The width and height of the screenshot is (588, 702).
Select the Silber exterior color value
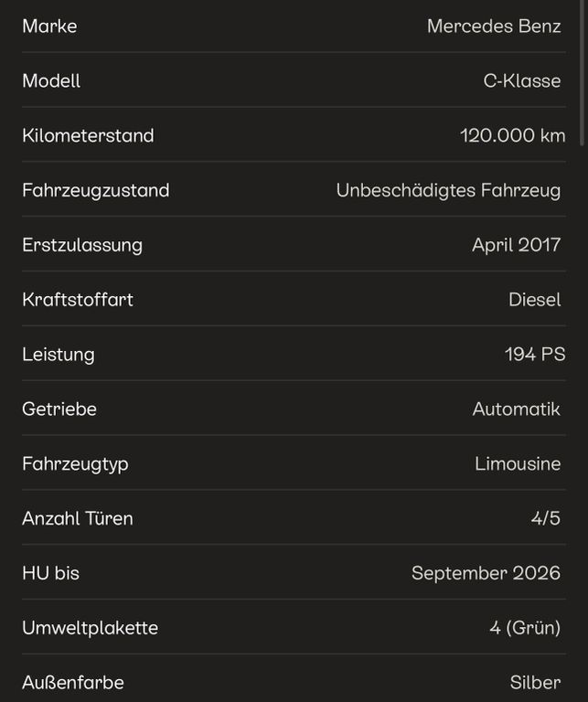point(535,683)
